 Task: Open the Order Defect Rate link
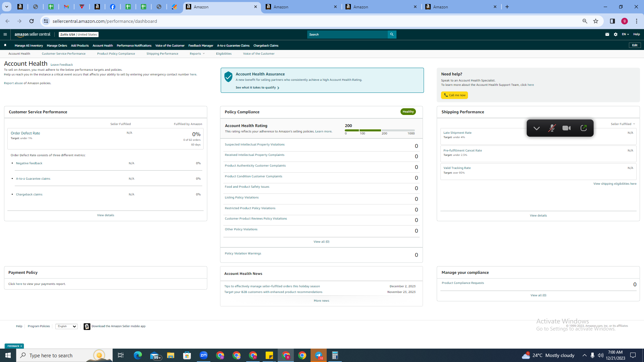[x=25, y=133]
